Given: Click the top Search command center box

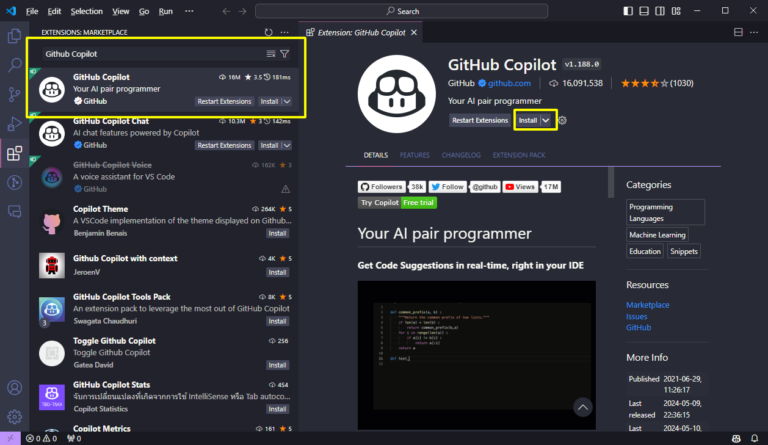Looking at the screenshot, I should [x=401, y=11].
